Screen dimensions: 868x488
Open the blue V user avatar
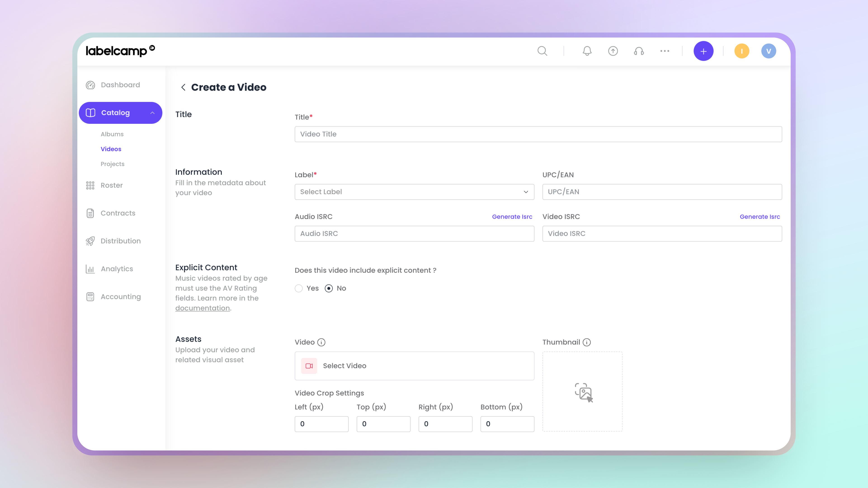pyautogui.click(x=768, y=51)
